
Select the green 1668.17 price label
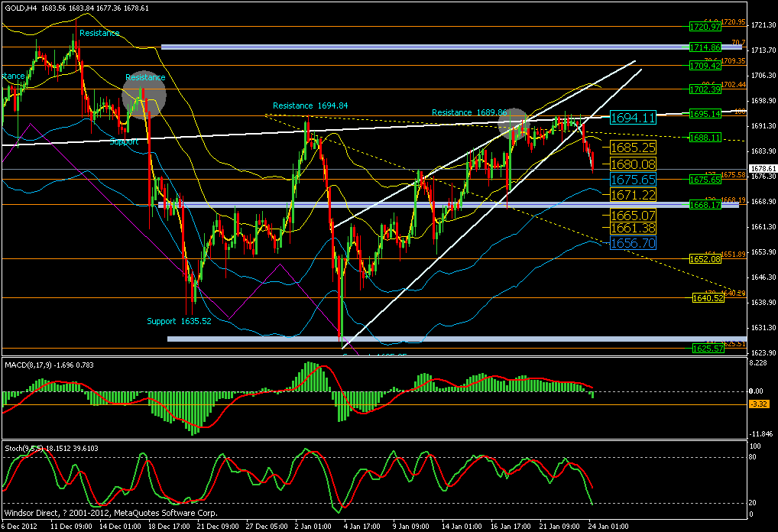[705, 204]
